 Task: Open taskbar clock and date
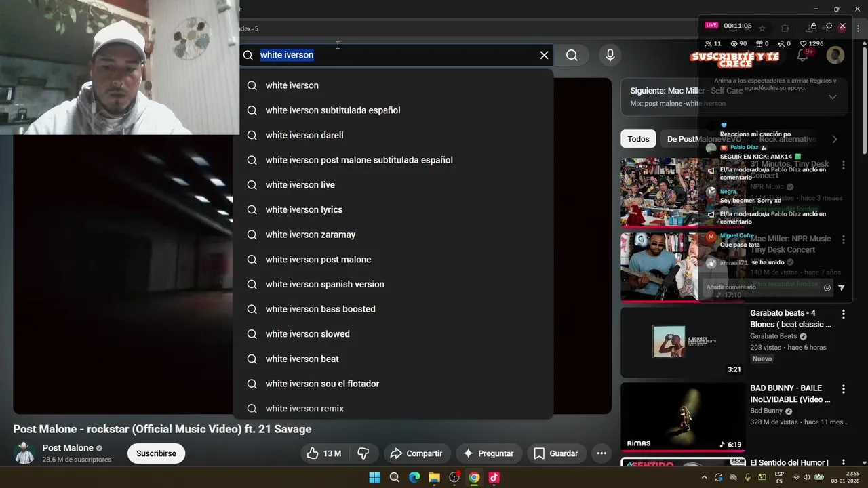(x=845, y=477)
